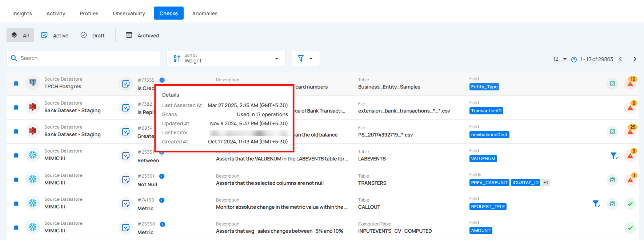Viewport: 644px width, 240px height.
Task: Open the Sort by Weight dropdown
Action: click(x=226, y=58)
